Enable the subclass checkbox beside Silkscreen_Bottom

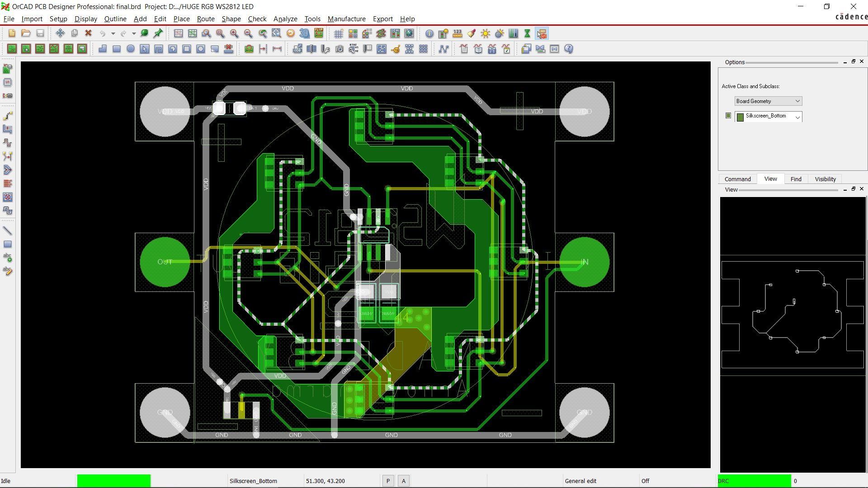point(728,116)
